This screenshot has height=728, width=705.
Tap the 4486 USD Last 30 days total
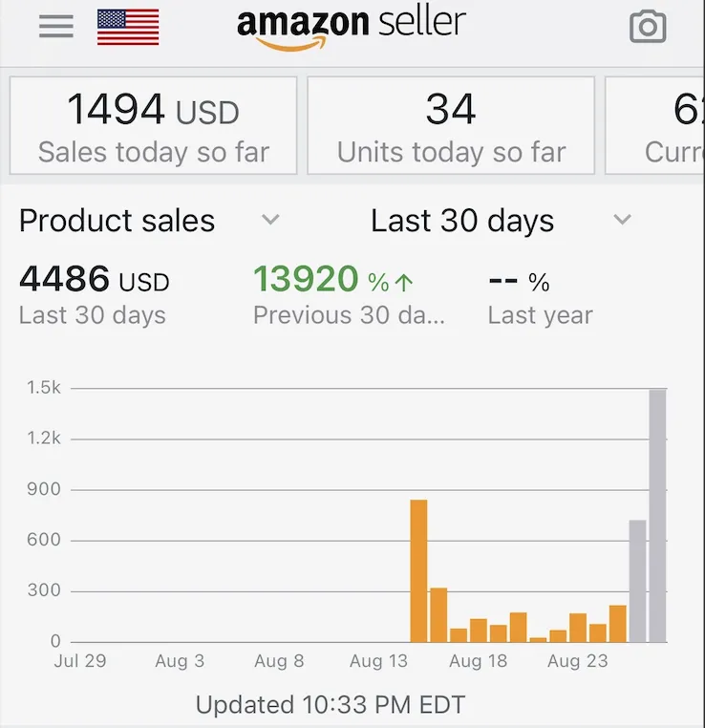(95, 294)
